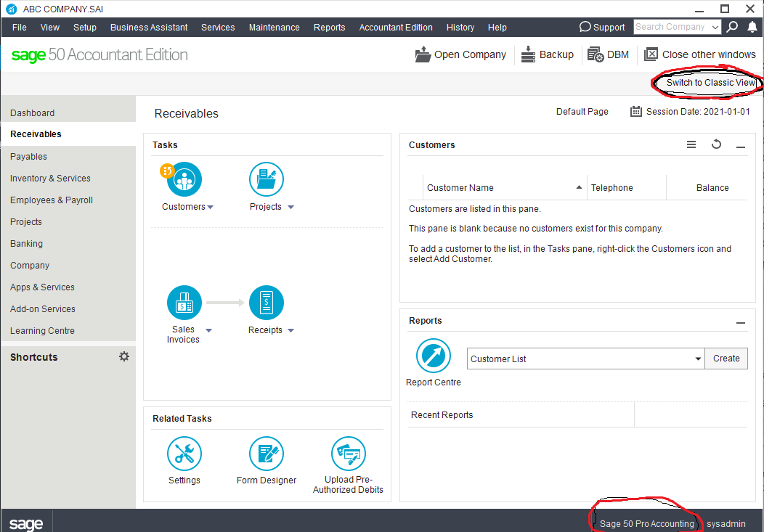Click the search magnifier icon
764x532 pixels.
click(732, 27)
